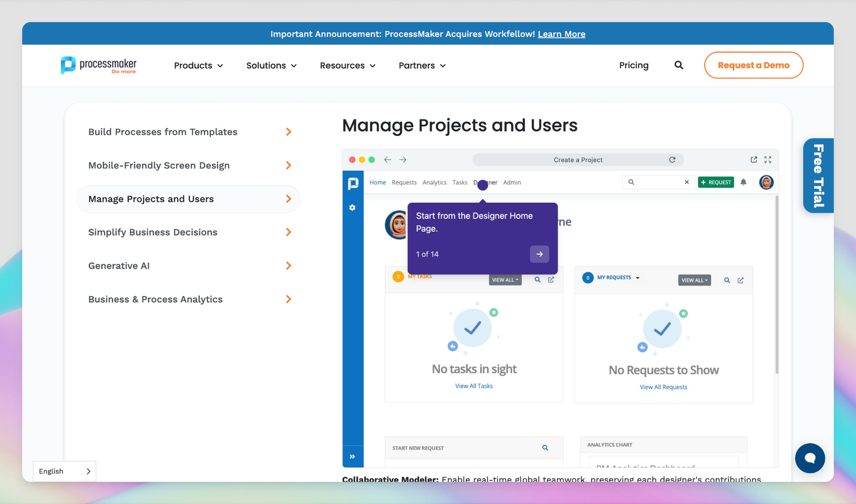Expand the Resources dropdown menu
This screenshot has width=856, height=504.
[348, 65]
